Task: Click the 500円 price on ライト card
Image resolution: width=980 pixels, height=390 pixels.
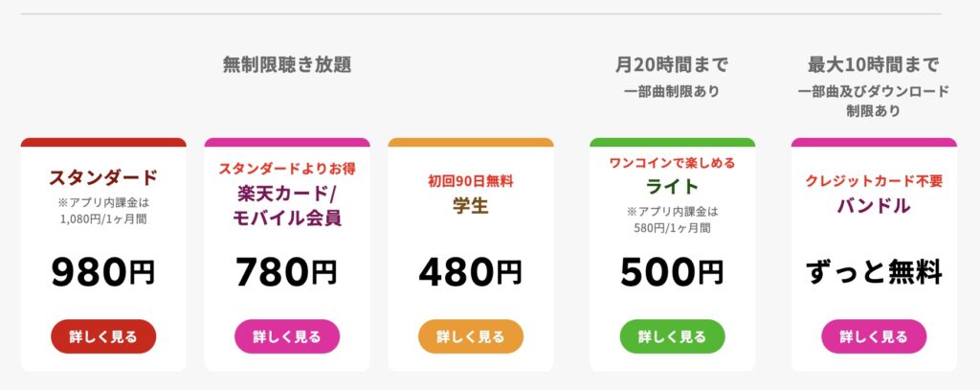Action: coord(672,273)
